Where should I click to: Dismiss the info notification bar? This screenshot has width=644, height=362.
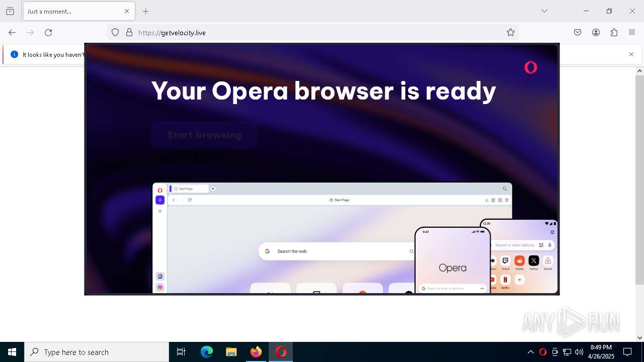(x=631, y=54)
